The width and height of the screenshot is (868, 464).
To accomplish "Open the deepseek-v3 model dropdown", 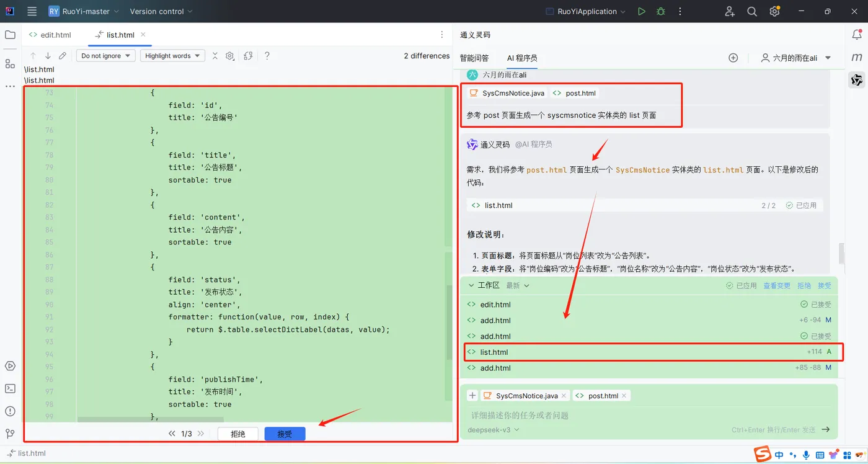I will point(494,429).
